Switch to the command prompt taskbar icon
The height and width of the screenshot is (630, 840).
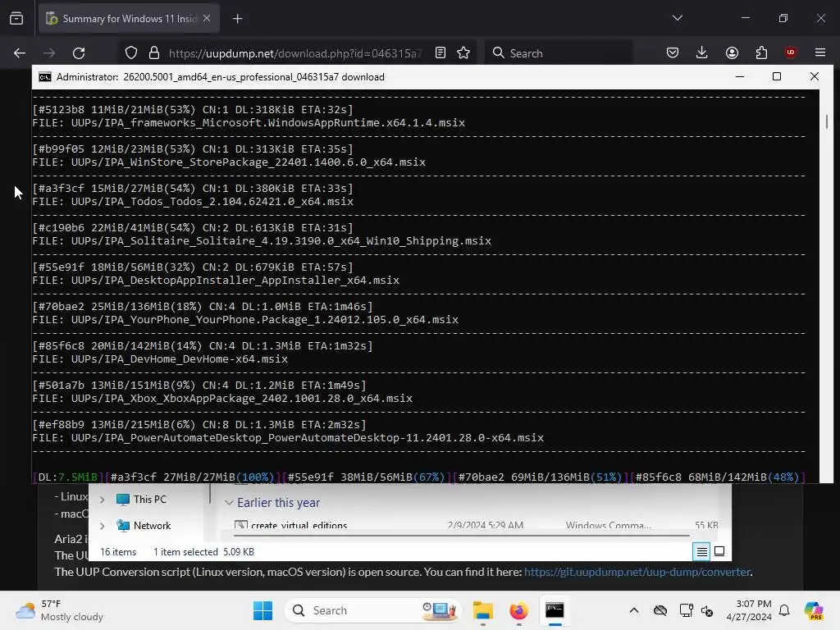point(555,610)
